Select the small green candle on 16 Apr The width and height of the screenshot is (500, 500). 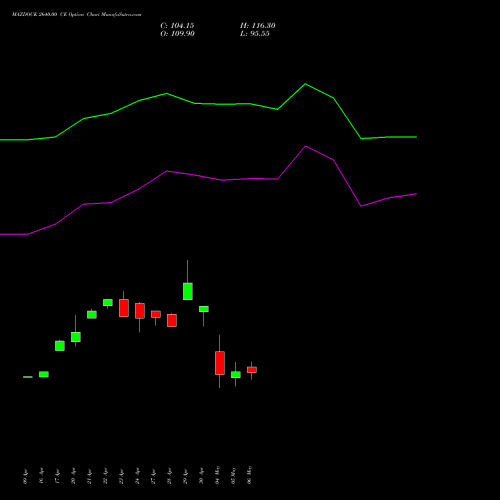pyautogui.click(x=44, y=374)
